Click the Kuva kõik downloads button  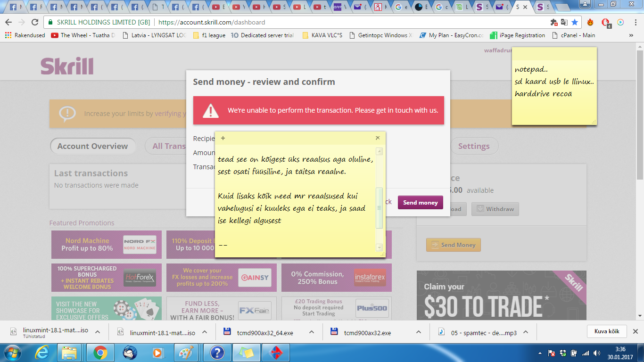(607, 331)
